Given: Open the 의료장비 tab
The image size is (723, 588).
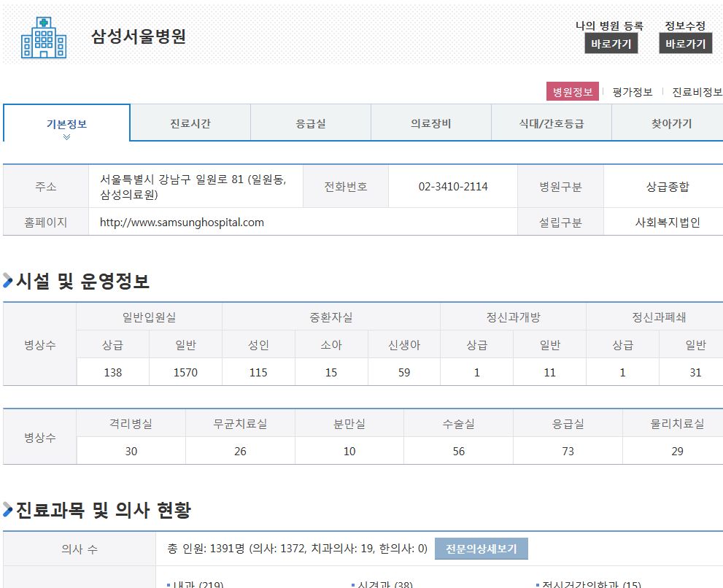Looking at the screenshot, I should (431, 123).
